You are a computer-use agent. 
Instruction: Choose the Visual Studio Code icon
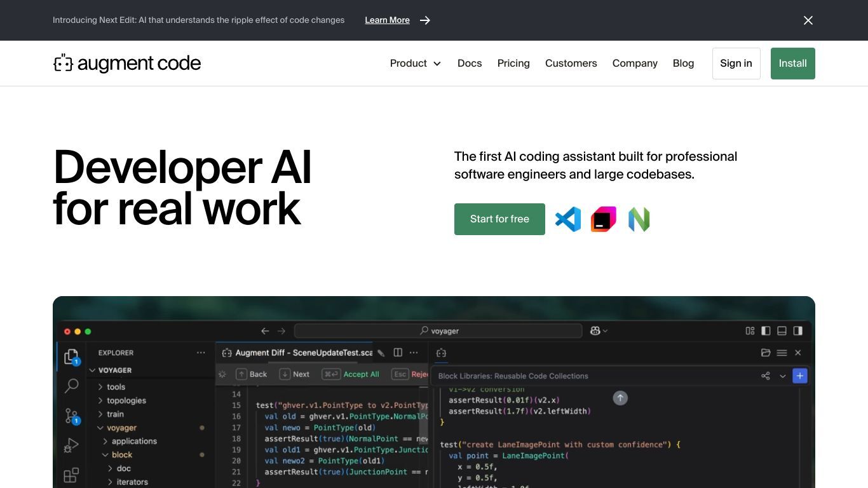tap(568, 219)
